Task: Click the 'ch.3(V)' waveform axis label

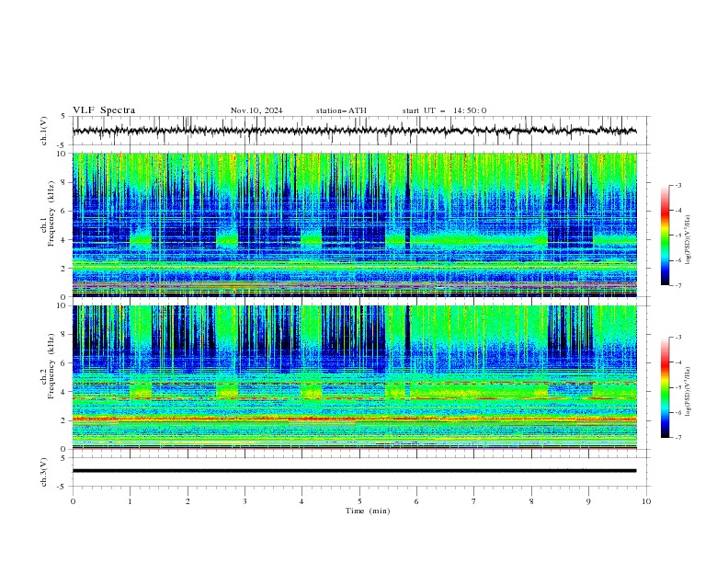Action: pyautogui.click(x=44, y=472)
